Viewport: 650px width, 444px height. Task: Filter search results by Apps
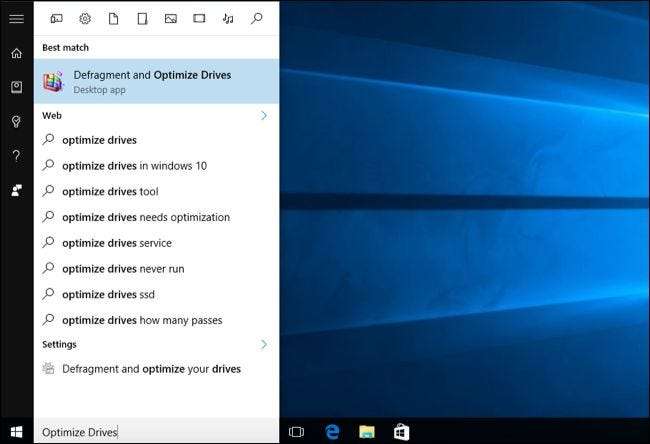[x=56, y=18]
